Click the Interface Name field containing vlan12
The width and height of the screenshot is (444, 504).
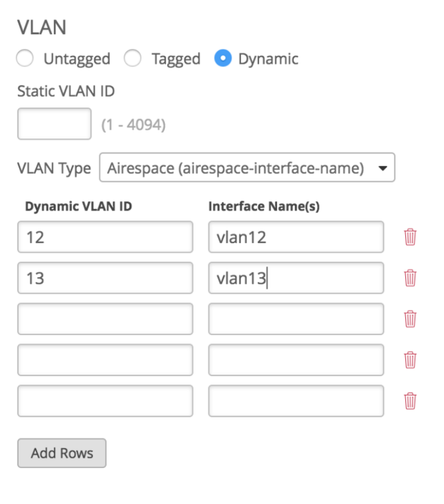(x=295, y=237)
